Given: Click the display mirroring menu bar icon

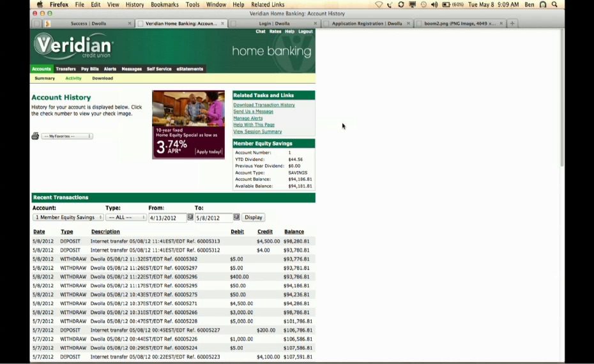Looking at the screenshot, I should [x=412, y=4].
